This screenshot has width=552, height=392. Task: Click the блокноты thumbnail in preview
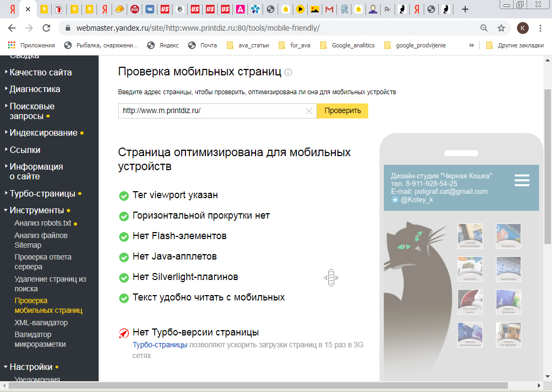tap(508, 236)
